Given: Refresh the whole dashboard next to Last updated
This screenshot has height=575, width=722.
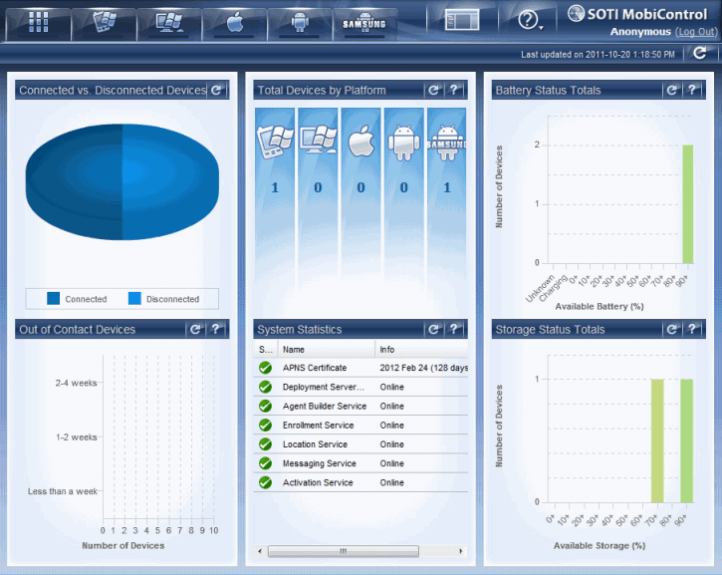Looking at the screenshot, I should [700, 53].
